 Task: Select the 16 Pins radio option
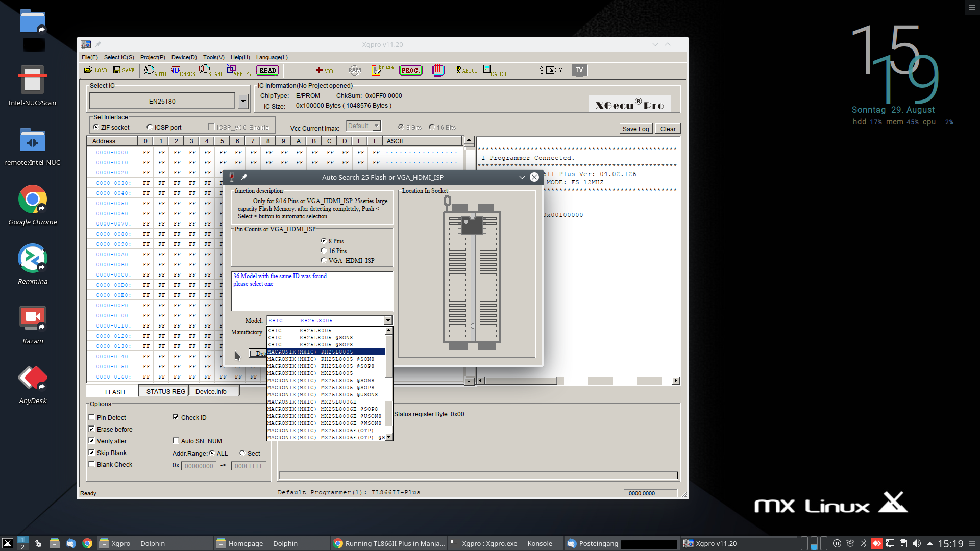click(324, 251)
